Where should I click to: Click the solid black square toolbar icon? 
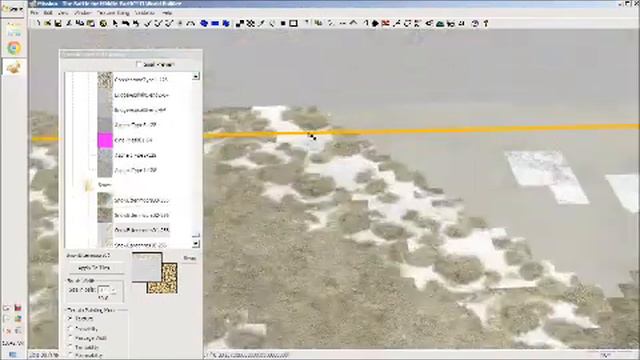(282, 23)
